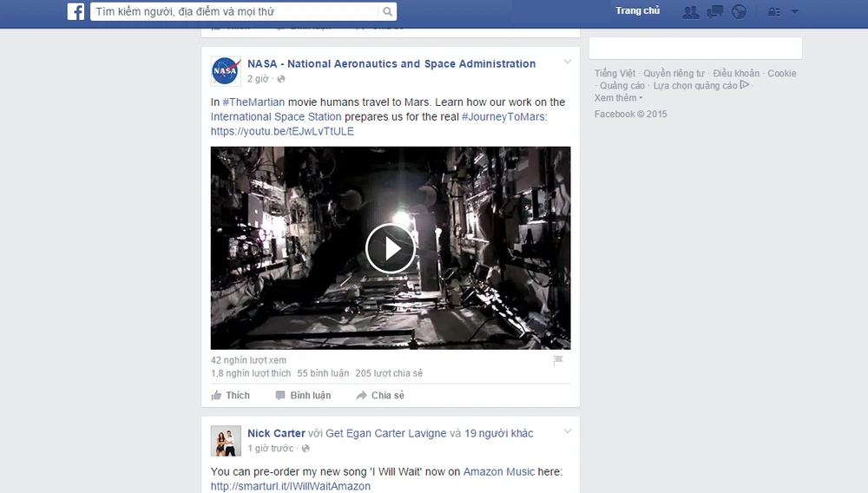Open the #TheMartian hashtag
This screenshot has height=493, width=868.
click(253, 102)
